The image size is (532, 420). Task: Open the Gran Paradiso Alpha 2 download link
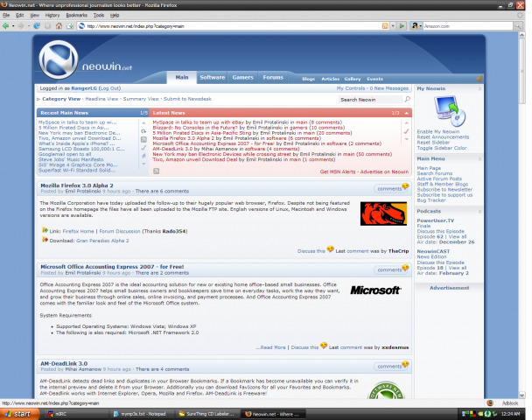coord(102,241)
